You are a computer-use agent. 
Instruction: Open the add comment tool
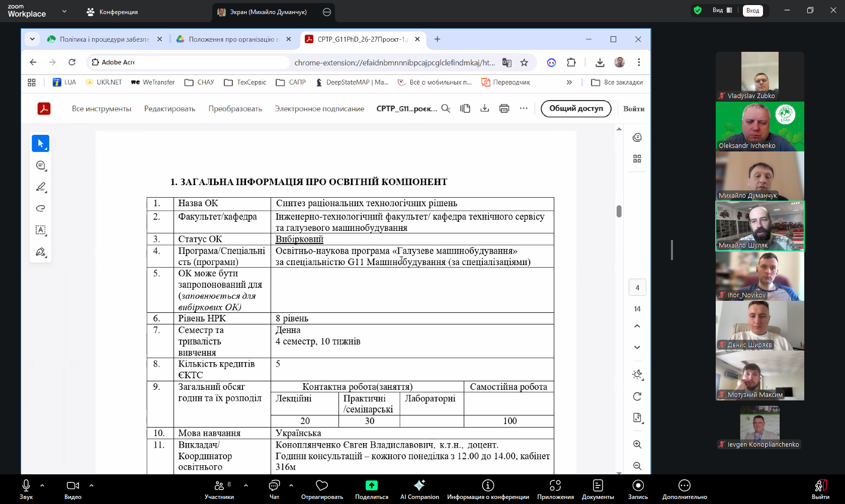pyautogui.click(x=41, y=165)
